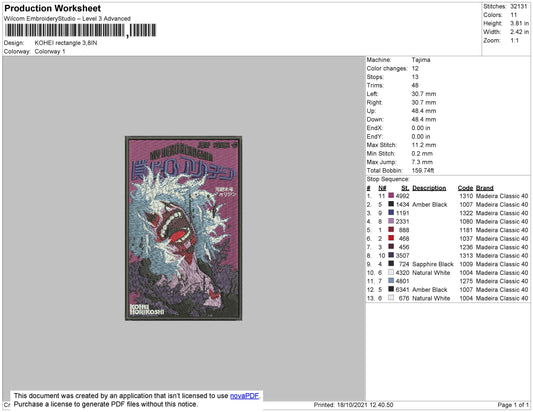Click the barcode under the worksheet title
The image size is (533, 412).
[x=81, y=31]
